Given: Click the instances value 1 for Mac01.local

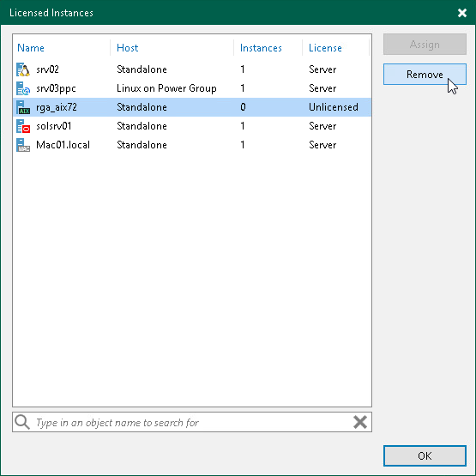Looking at the screenshot, I should coord(243,145).
